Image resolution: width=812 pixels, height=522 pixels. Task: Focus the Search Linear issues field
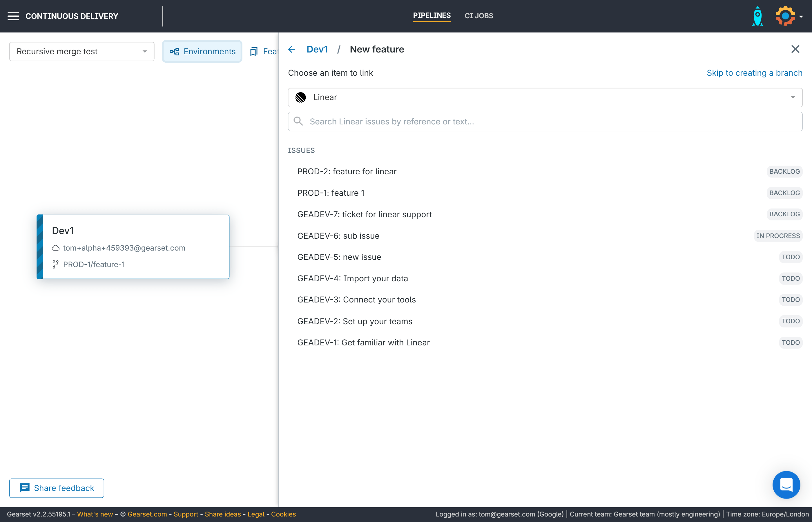545,121
